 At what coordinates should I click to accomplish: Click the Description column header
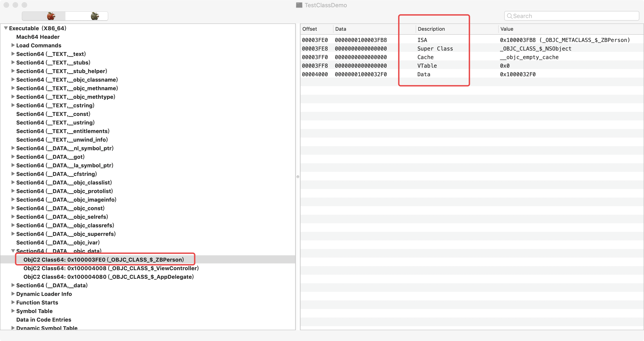coord(431,29)
